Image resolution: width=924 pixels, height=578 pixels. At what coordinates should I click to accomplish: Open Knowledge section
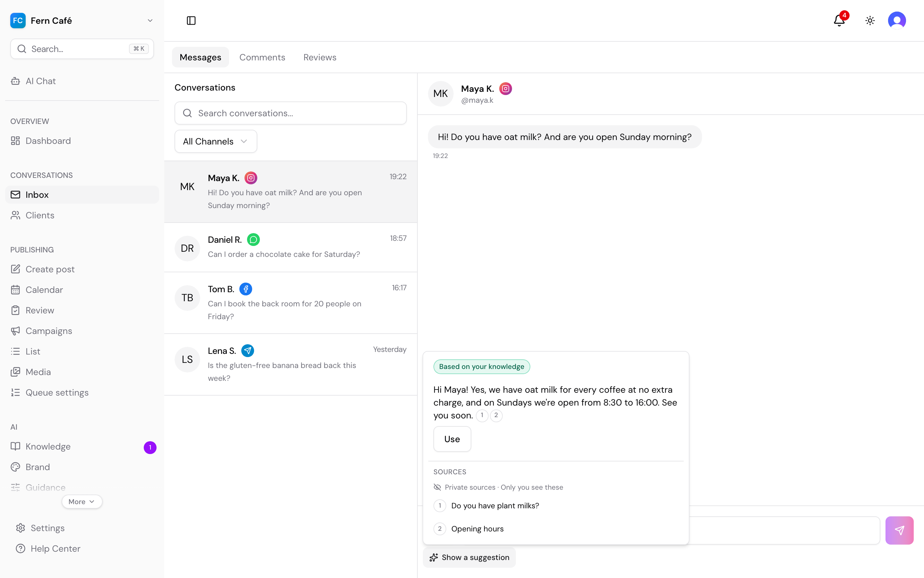[x=82, y=446]
